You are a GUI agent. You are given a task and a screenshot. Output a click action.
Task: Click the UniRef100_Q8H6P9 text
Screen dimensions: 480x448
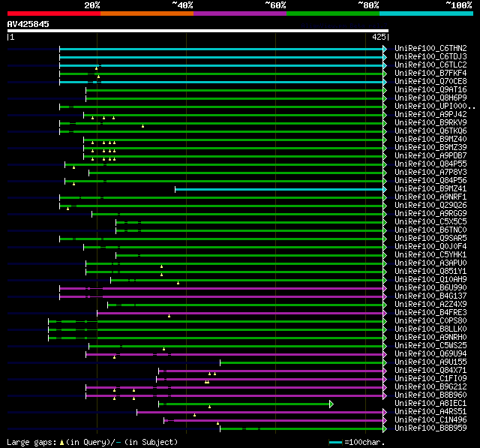click(430, 98)
